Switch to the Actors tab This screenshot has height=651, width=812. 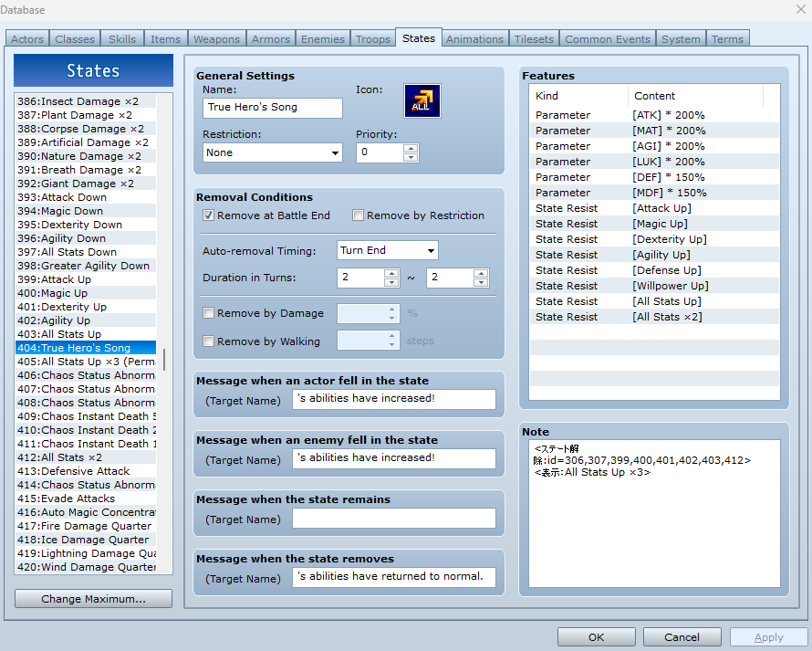click(27, 39)
